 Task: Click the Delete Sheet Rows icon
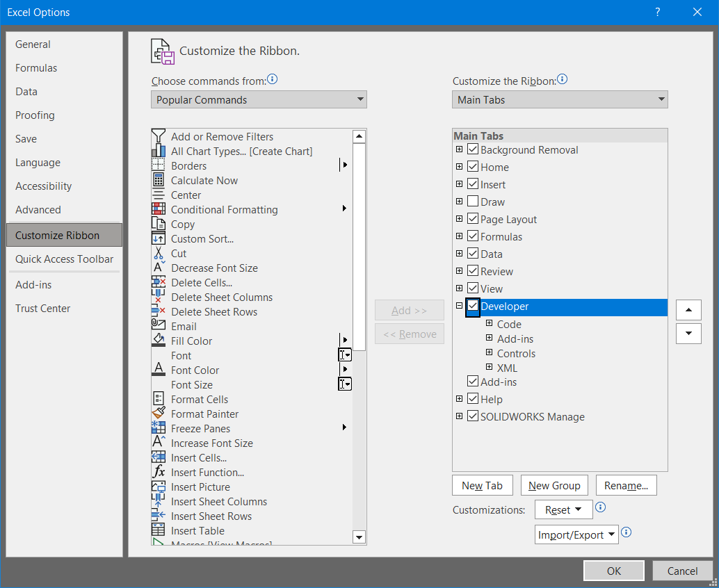point(159,311)
